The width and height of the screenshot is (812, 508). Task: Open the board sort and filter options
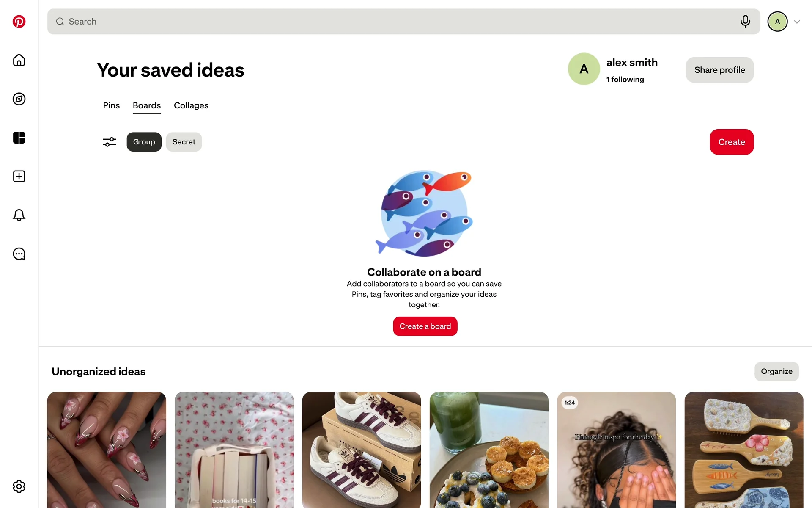pos(110,142)
